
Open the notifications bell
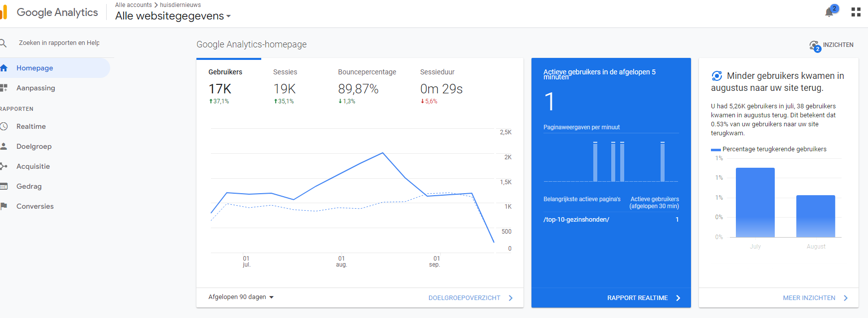829,12
